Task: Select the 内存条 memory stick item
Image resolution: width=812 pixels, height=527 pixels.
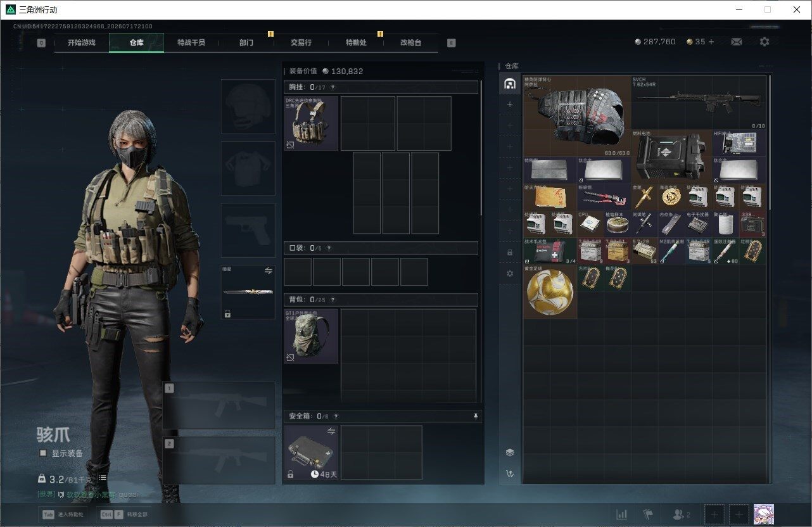Action: point(671,224)
